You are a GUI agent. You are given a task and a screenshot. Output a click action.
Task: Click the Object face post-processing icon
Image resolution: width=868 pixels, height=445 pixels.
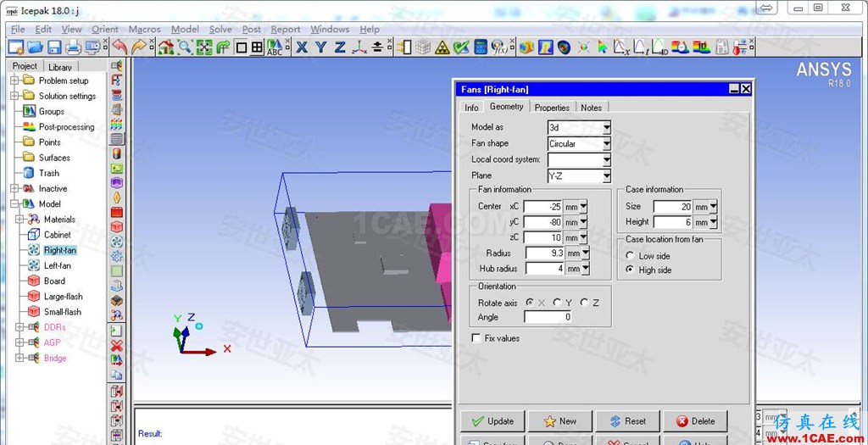coord(526,47)
